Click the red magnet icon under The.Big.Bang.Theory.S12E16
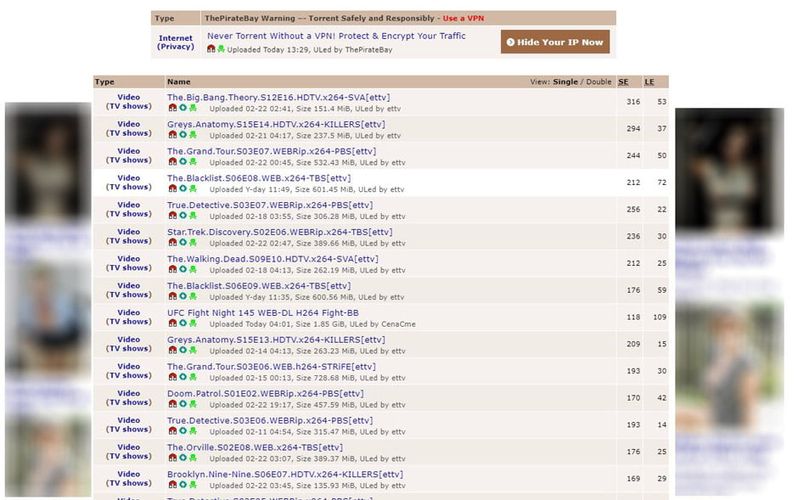Image resolution: width=800 pixels, height=500 pixels. coord(172,108)
